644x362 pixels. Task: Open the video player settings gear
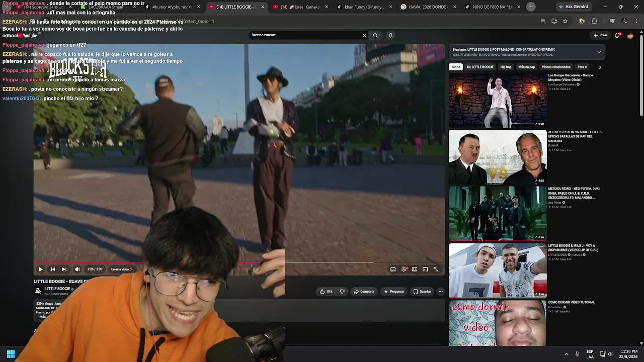tap(404, 269)
